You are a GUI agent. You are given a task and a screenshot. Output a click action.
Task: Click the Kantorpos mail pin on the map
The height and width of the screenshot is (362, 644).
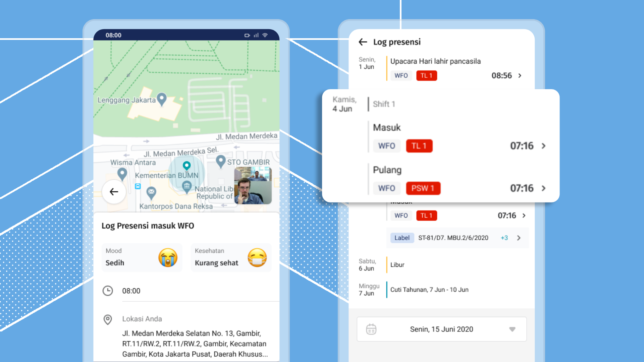pos(151,192)
